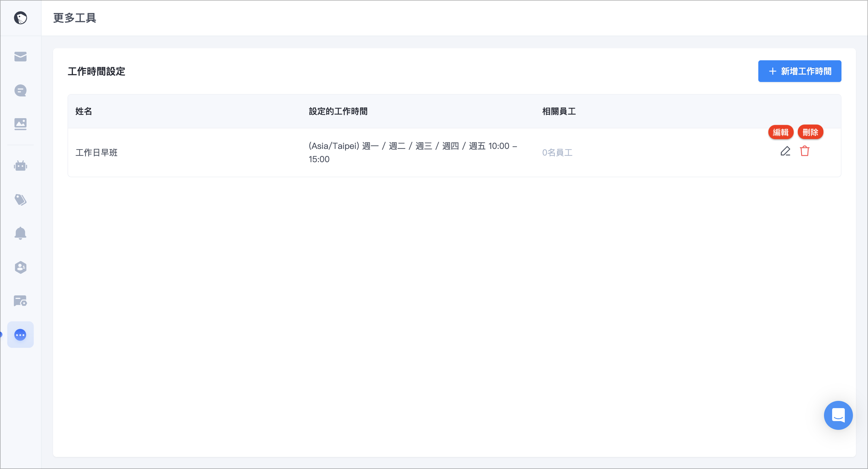Screen dimensions: 868x469
Task: Click the Asia/Taipei working hours text
Action: 413,153
